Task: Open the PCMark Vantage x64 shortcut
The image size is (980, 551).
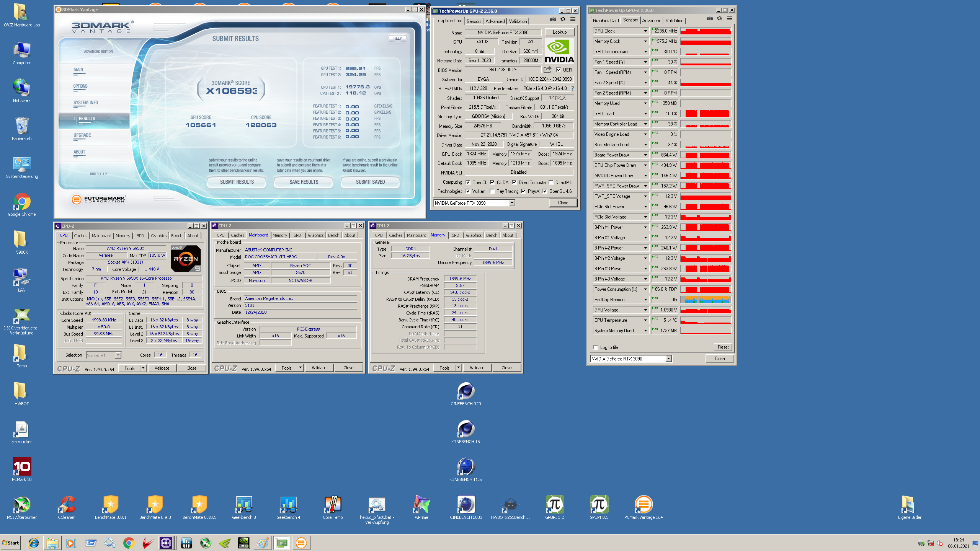Action: point(644,507)
